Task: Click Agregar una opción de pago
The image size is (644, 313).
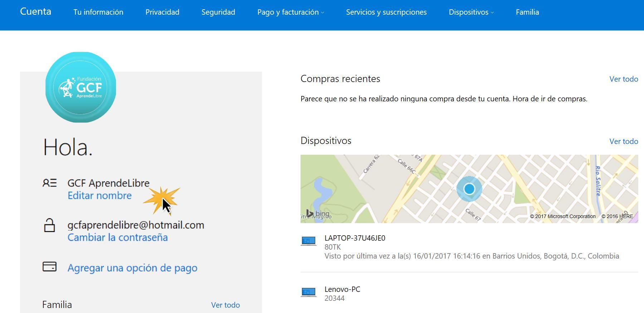Action: 132,268
